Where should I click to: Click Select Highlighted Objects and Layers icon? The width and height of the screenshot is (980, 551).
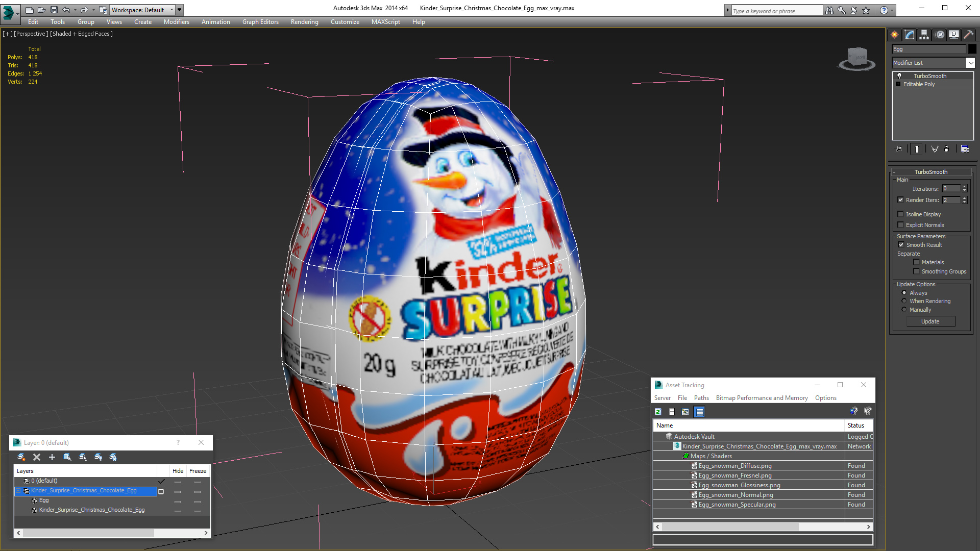pos(67,457)
